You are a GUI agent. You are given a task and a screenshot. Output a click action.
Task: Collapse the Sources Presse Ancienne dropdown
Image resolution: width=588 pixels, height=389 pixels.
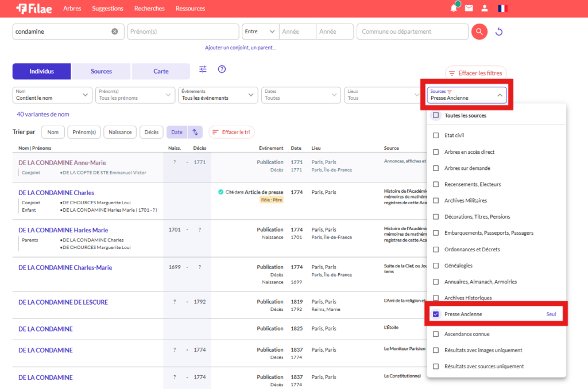coord(467,95)
